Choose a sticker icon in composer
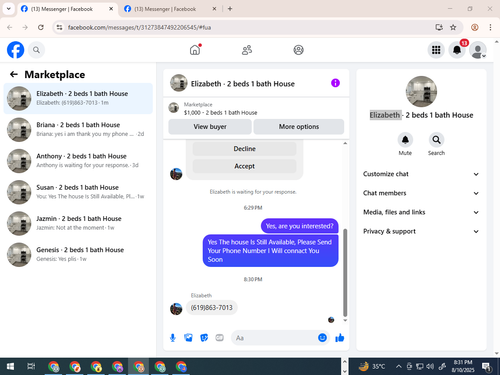The height and width of the screenshot is (375, 500). 204,338
